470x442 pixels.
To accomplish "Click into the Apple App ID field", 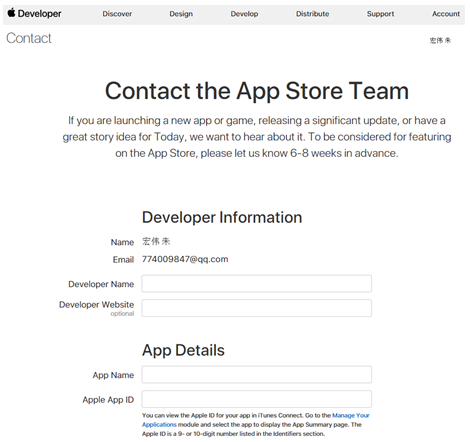I will click(256, 399).
